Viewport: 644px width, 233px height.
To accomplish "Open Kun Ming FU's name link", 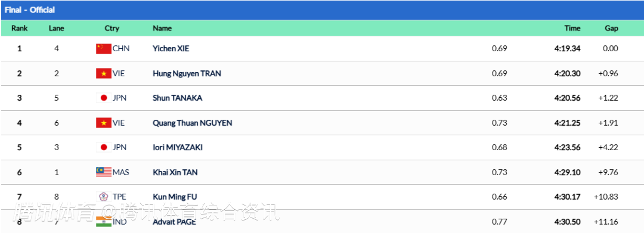I will [x=175, y=197].
